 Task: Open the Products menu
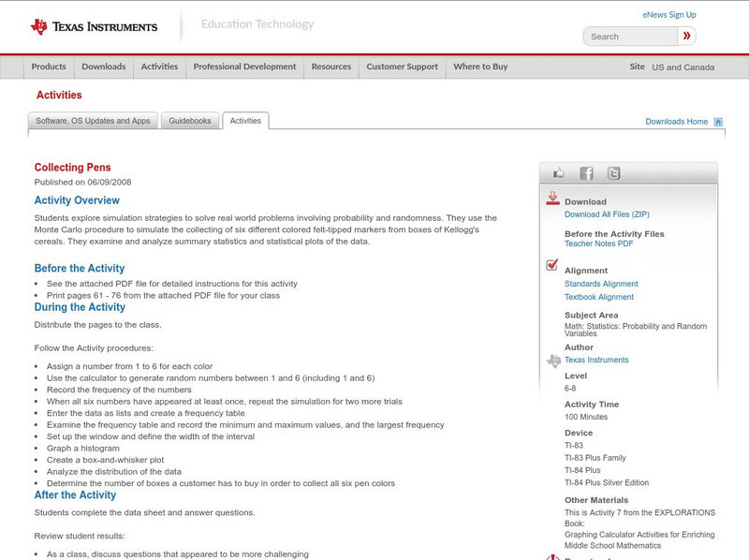tap(49, 66)
